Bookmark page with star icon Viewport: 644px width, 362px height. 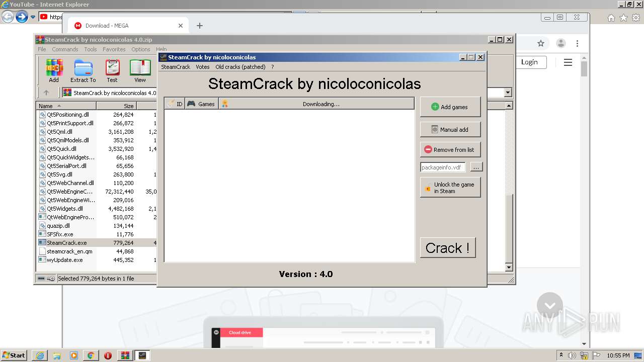(x=541, y=43)
